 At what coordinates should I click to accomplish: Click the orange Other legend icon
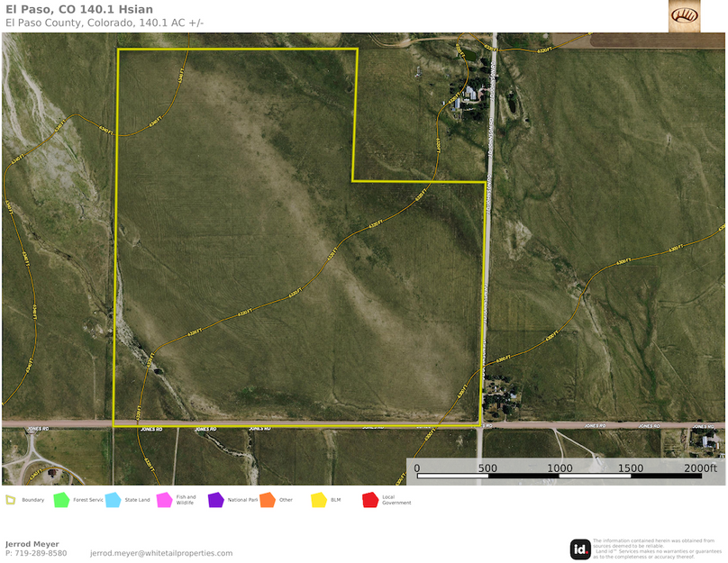[x=267, y=499]
